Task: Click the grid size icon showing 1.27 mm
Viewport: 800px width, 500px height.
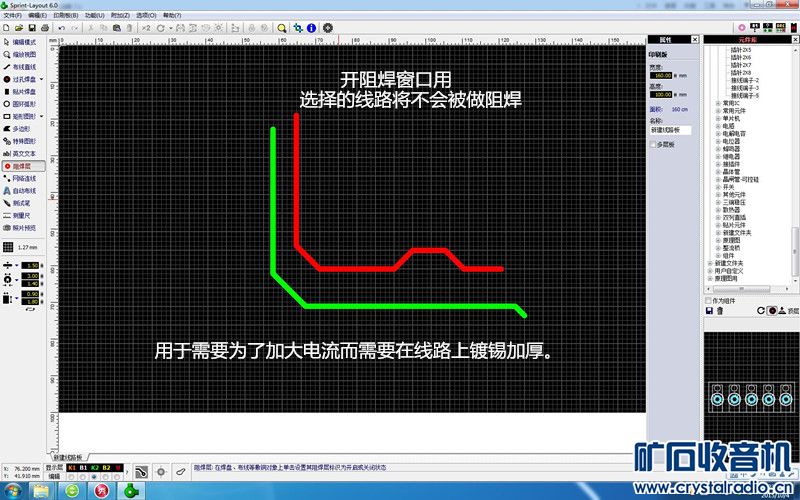Action: click(8, 247)
